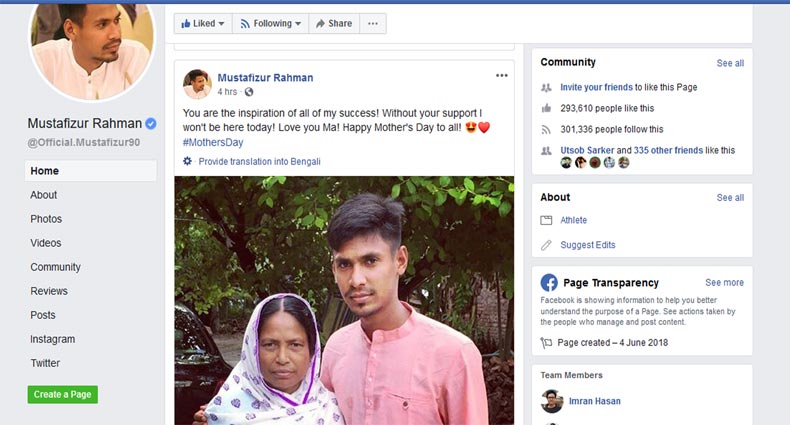Click the verified badge beside the page name

pos(151,123)
